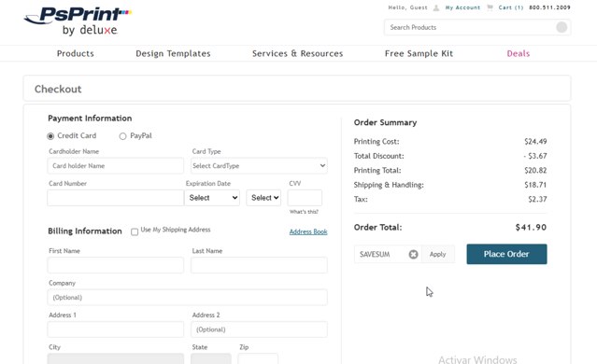This screenshot has width=597, height=364.
Task: Go to Free Sample Kit
Action: tap(419, 53)
